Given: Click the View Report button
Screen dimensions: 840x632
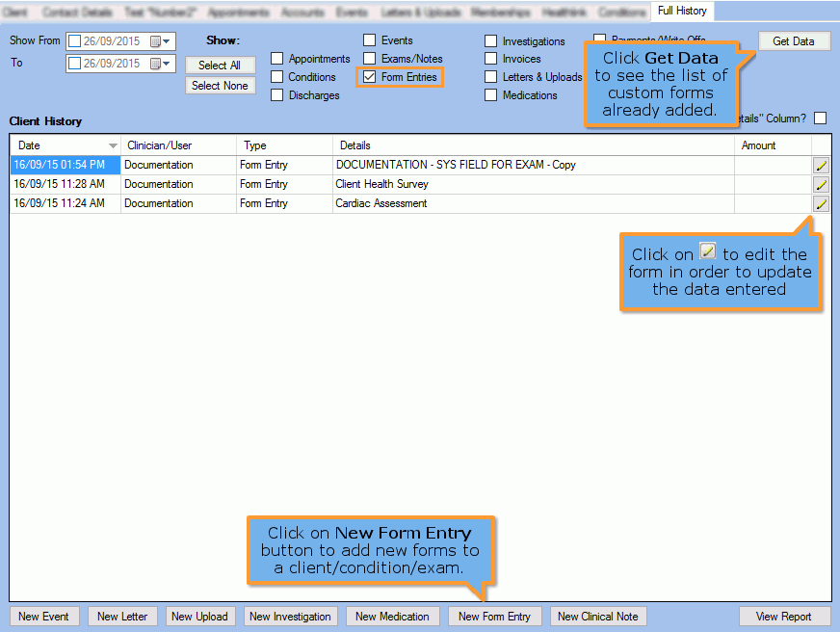Looking at the screenshot, I should [784, 617].
